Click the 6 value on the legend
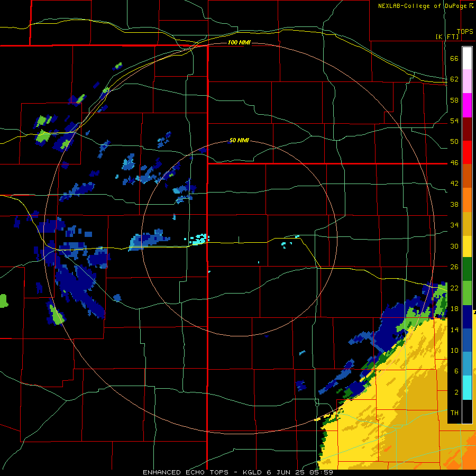 coord(456,371)
